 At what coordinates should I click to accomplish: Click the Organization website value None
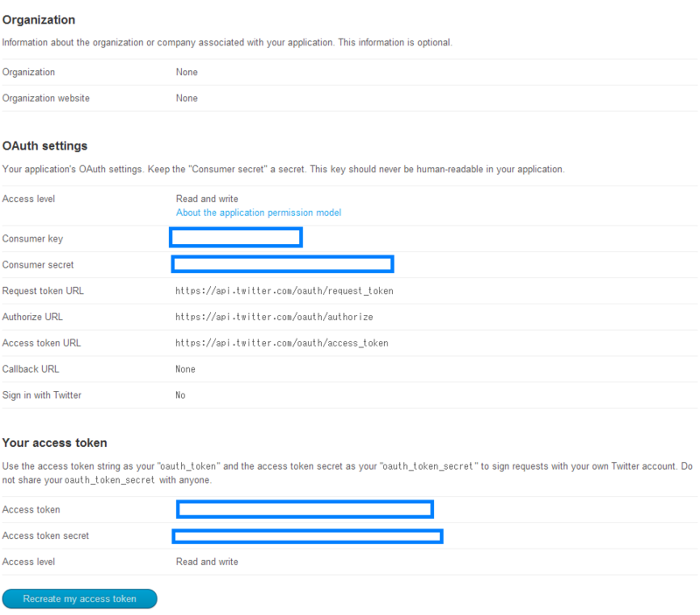click(185, 98)
